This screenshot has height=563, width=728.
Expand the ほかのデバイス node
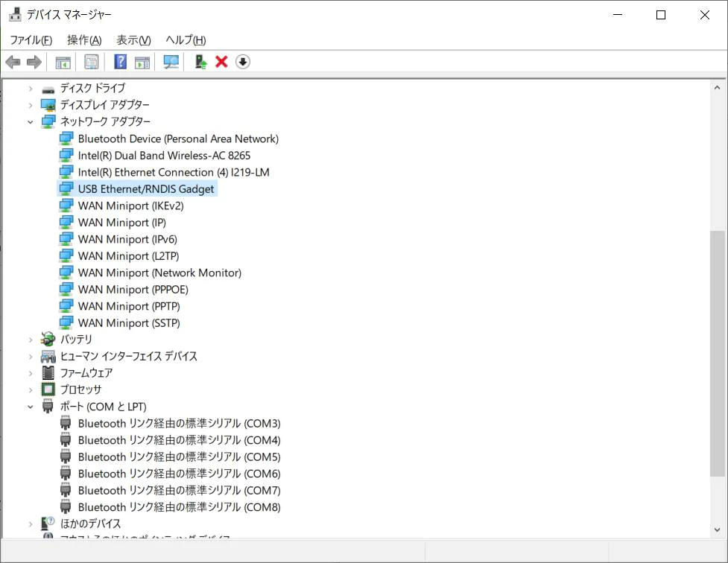point(31,524)
